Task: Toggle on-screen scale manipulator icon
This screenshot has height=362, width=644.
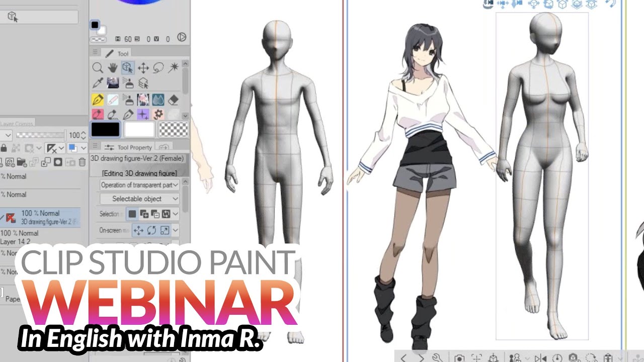Action: click(x=165, y=231)
